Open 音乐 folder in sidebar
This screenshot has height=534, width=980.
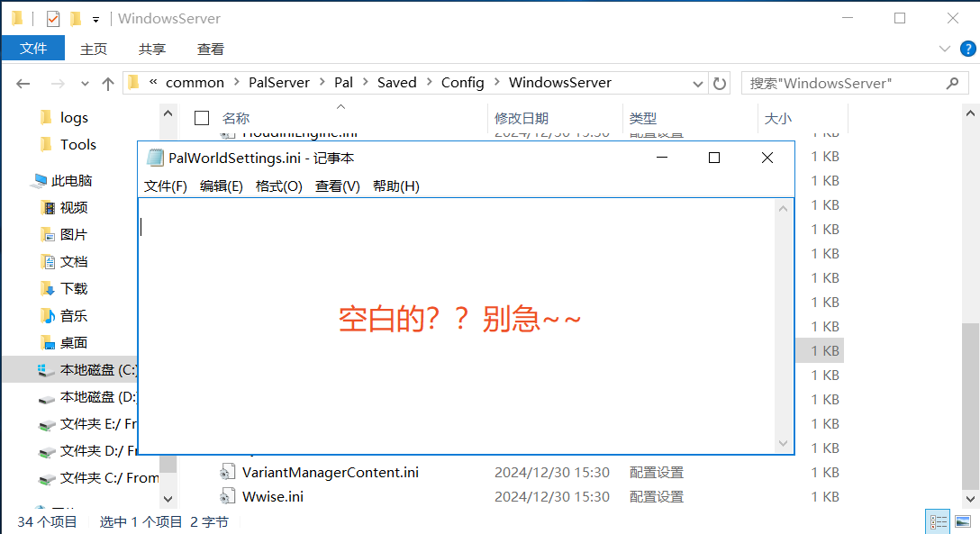pos(73,315)
